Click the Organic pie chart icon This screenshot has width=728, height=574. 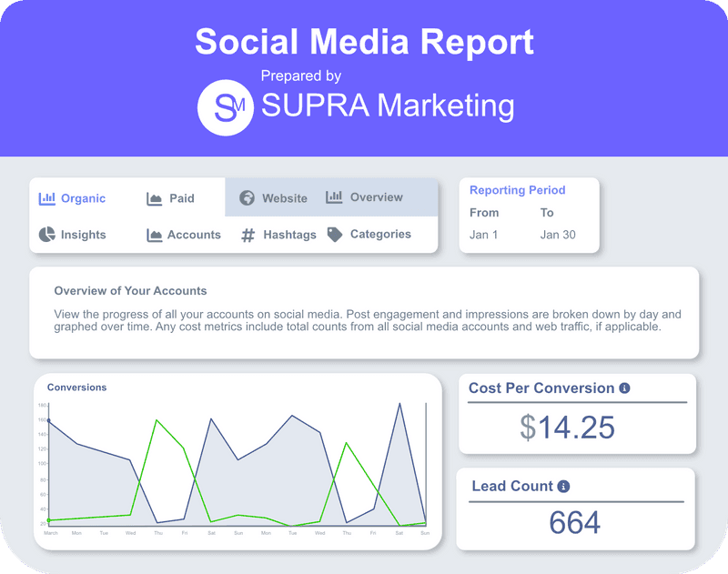click(x=47, y=198)
